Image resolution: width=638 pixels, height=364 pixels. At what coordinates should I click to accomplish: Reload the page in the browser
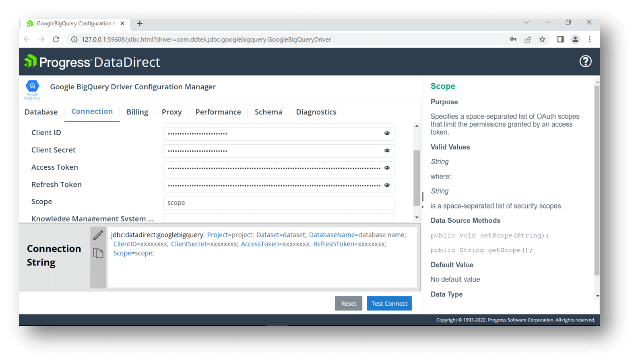[56, 39]
